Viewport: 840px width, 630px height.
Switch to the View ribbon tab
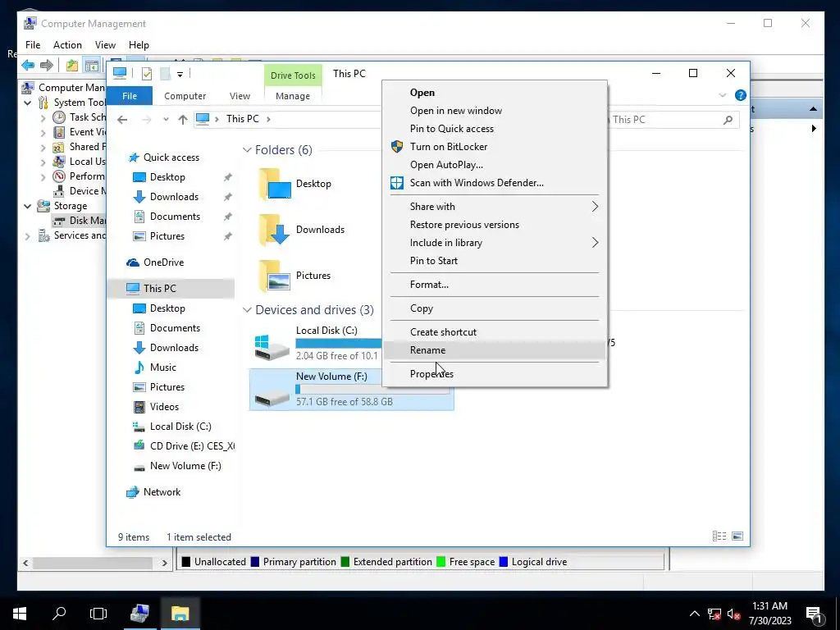click(240, 96)
